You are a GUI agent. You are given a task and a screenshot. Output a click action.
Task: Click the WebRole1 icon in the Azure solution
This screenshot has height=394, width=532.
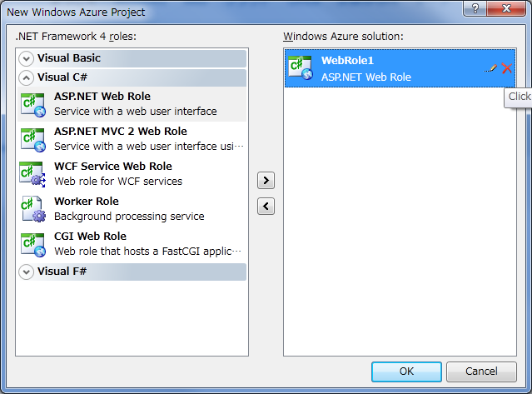300,68
